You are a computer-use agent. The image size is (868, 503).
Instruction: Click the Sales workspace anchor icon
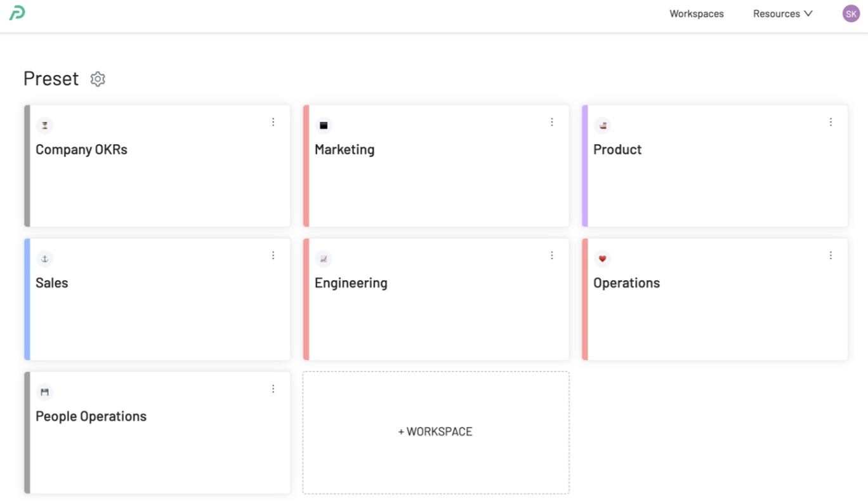pyautogui.click(x=44, y=258)
